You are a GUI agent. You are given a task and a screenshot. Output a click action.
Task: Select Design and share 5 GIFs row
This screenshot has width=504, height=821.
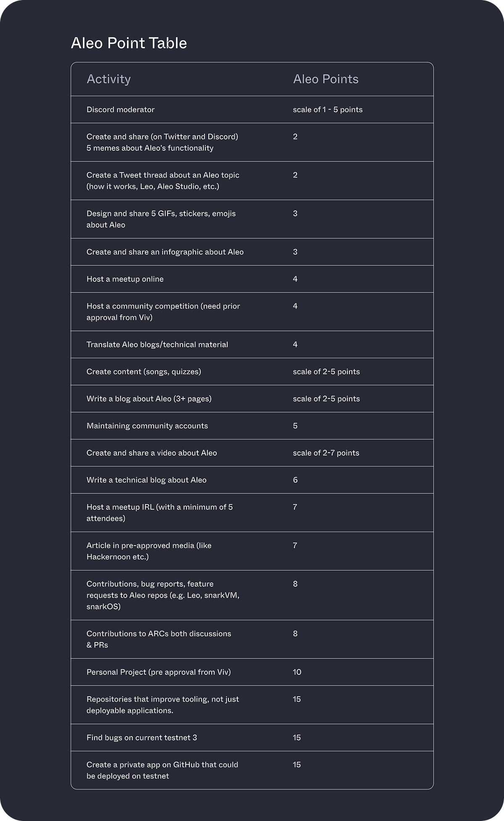(252, 219)
